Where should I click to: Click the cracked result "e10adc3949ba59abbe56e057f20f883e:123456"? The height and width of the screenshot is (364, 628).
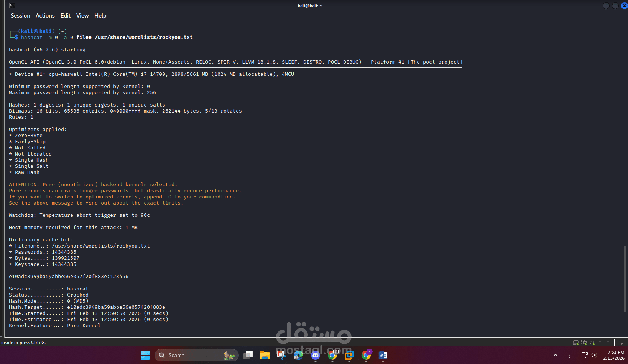(x=69, y=277)
